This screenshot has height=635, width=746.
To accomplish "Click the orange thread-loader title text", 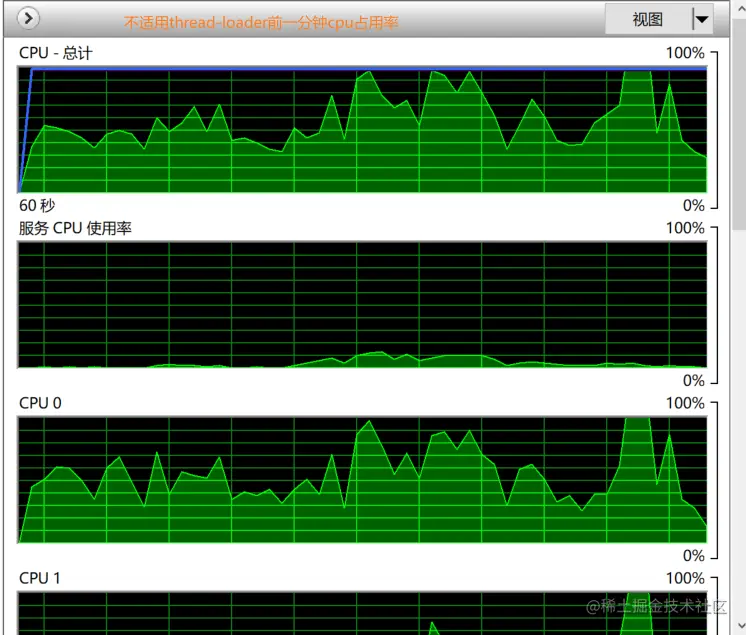I will click(x=261, y=22).
